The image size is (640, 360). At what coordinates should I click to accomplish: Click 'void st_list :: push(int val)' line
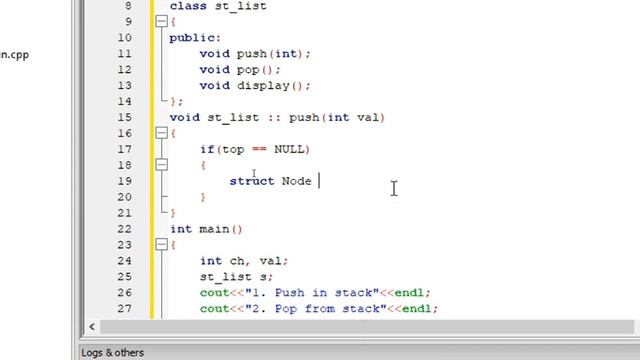click(x=278, y=118)
